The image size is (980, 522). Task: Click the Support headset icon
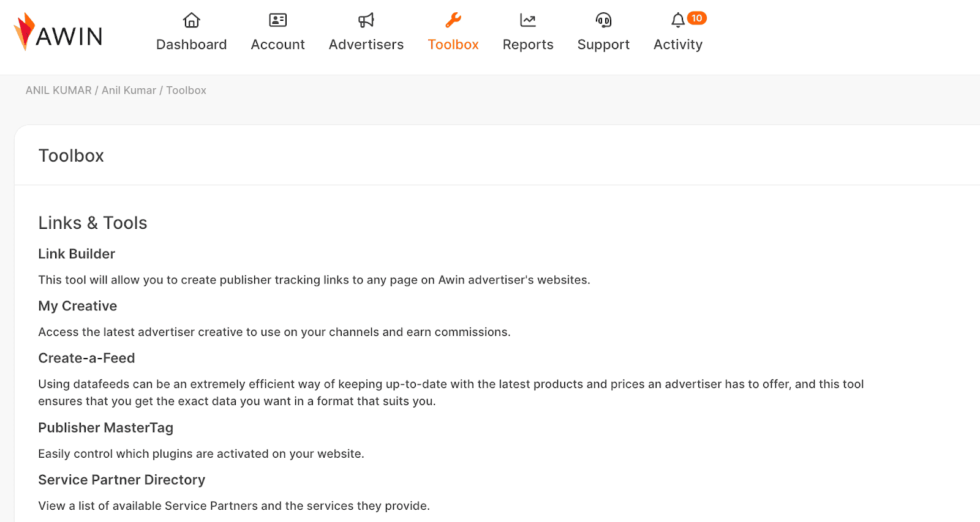point(603,20)
